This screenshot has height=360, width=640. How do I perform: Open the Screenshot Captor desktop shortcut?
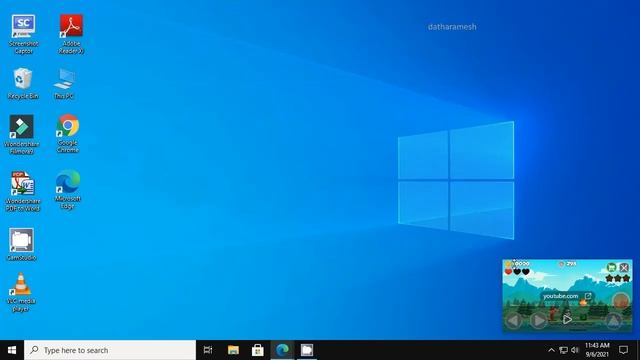coord(23,34)
